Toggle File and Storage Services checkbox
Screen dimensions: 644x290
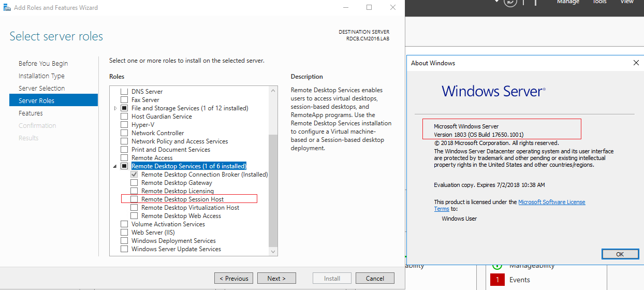[x=124, y=108]
